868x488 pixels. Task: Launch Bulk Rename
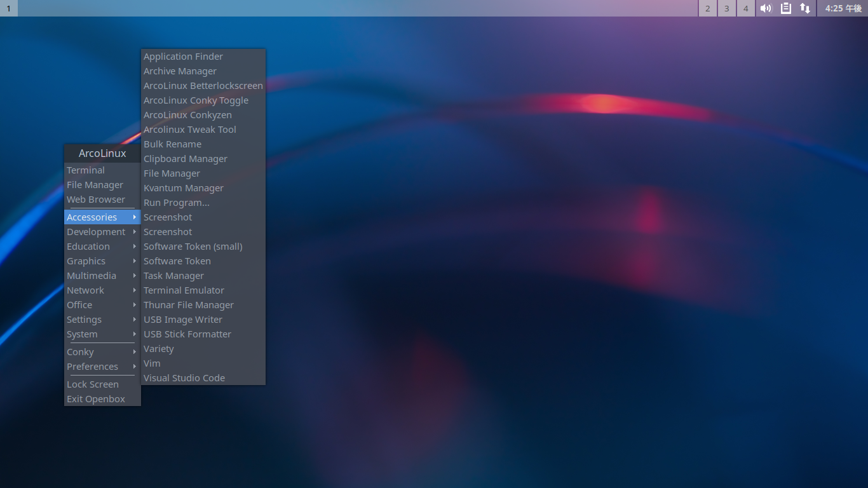(203, 144)
